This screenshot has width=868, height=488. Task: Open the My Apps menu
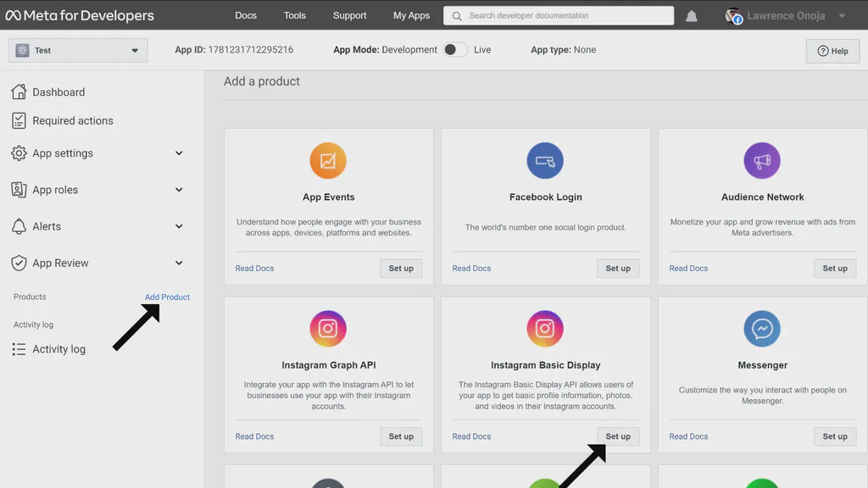pyautogui.click(x=410, y=14)
